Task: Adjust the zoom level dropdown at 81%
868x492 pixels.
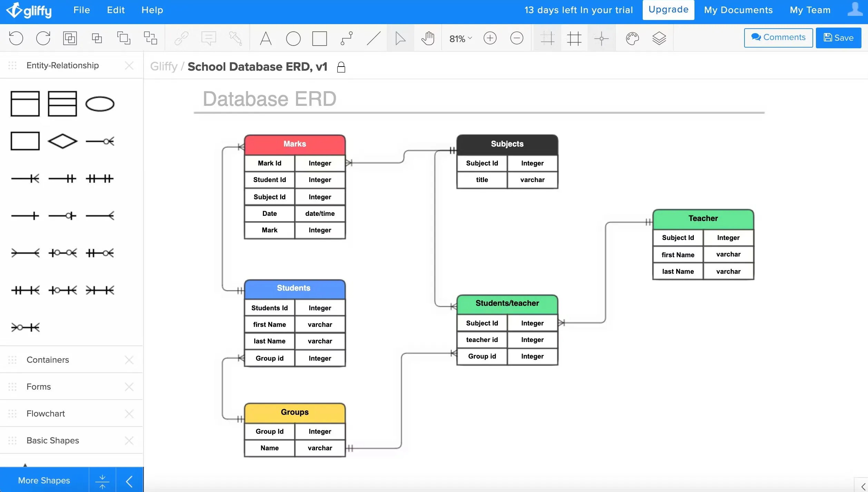Action: [x=460, y=38]
